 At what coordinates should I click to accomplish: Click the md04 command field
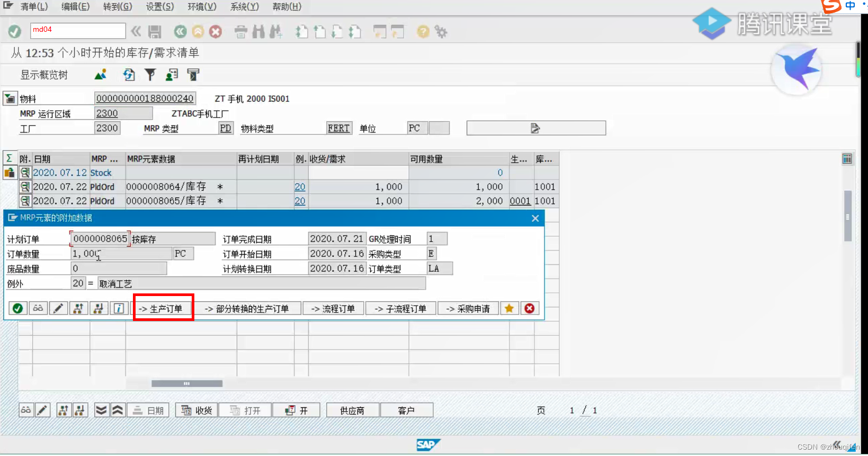78,31
